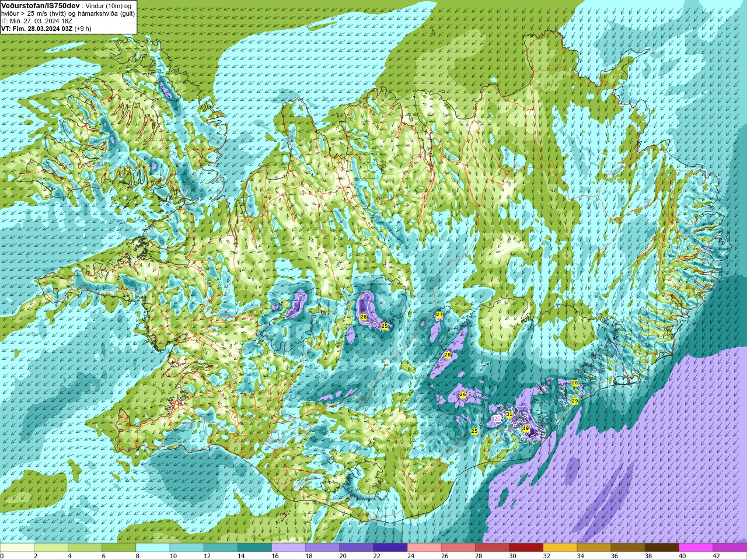
Task: Pick the 10–12 m/s light teal legend swatch
Action: [x=187, y=548]
